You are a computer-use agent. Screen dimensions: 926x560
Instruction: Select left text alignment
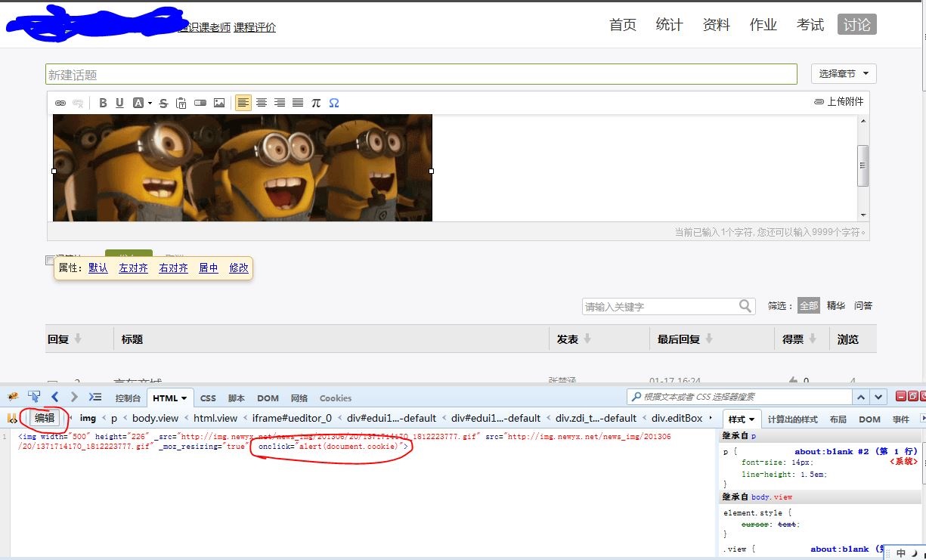coord(243,103)
